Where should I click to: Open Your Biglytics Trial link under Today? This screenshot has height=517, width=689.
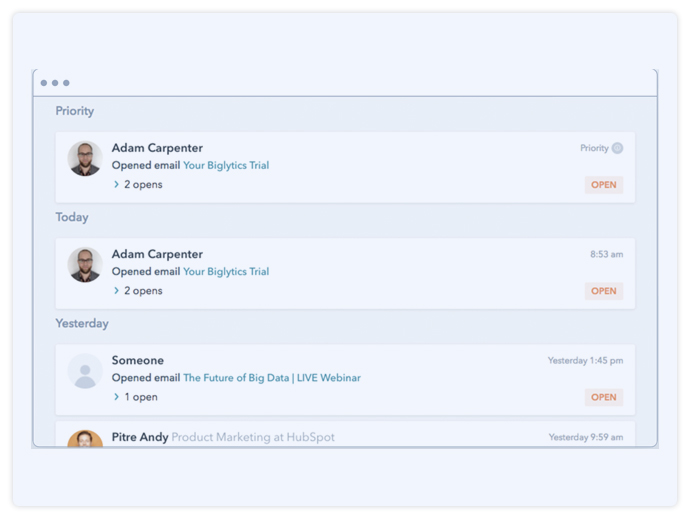[x=226, y=272]
